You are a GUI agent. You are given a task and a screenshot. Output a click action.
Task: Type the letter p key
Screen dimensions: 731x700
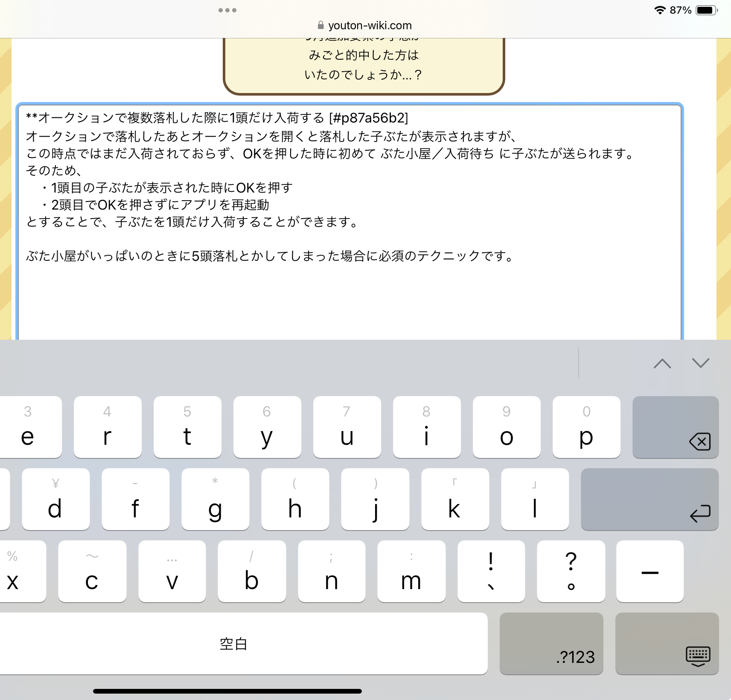[x=586, y=427]
